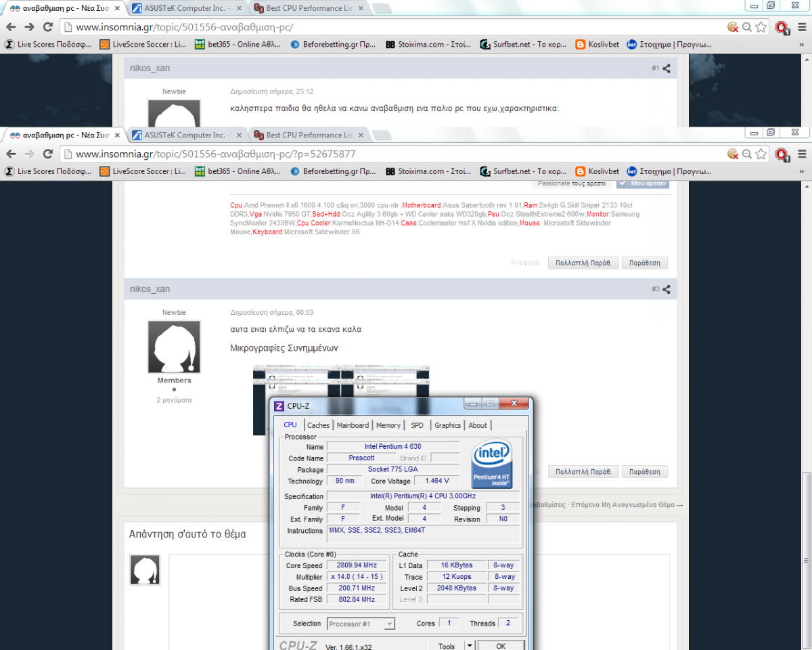Viewport: 812px width, 650px height.
Task: Click red ad-block icon in p=52675877 window
Action: coord(782,154)
